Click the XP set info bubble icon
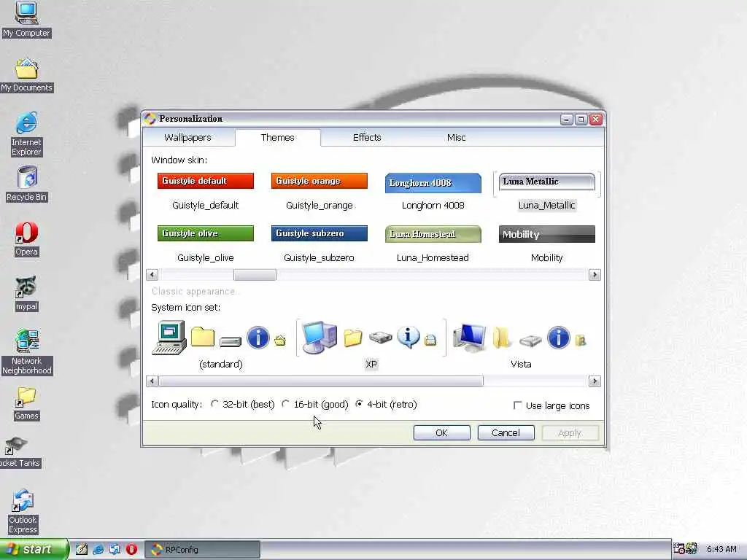 [x=409, y=337]
